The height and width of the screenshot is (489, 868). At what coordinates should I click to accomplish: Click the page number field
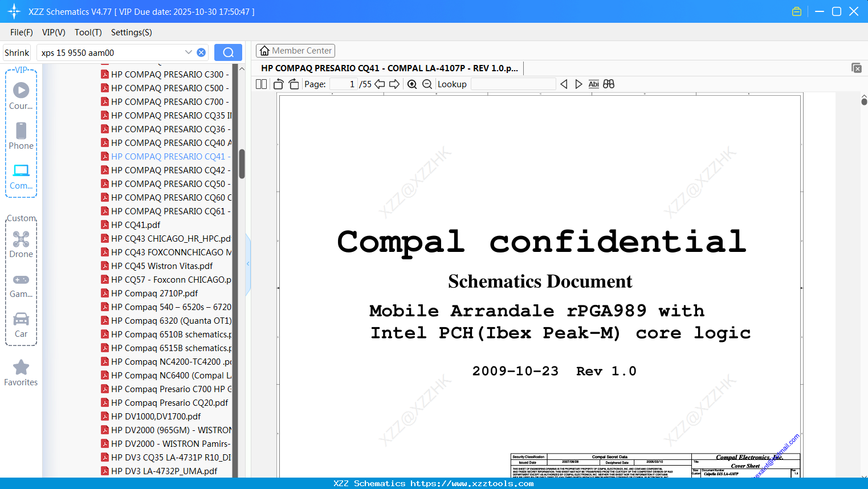pos(344,84)
